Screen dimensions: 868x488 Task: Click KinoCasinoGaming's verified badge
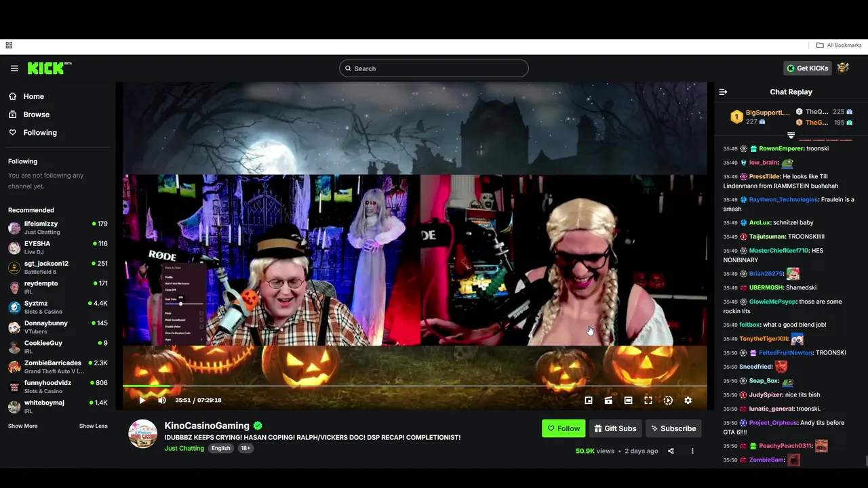[258, 426]
